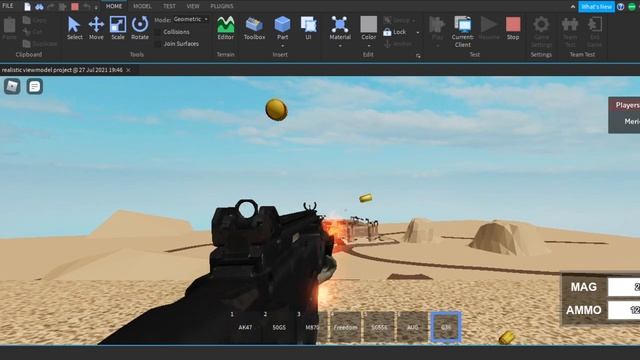Open the FILE menu
The image size is (640, 360).
click(x=7, y=6)
